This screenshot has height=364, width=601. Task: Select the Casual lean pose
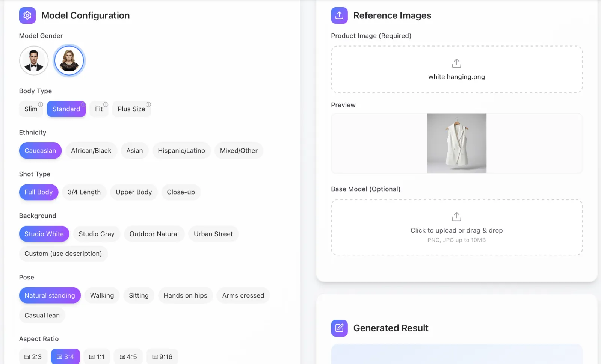(42, 316)
